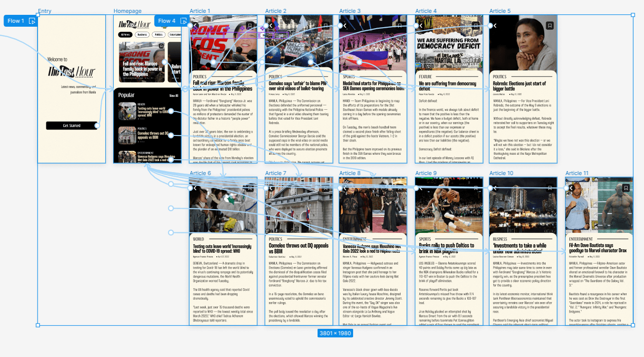Image resolution: width=644 pixels, height=357 pixels.
Task: Click the bookmark icon in Article 11
Action: pos(626,188)
